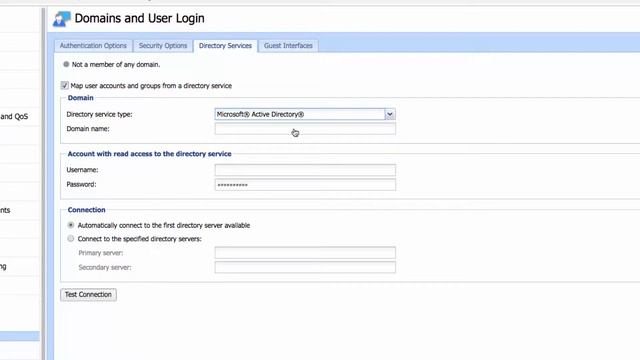
Task: Click the Domains and User Login icon
Action: (62, 19)
